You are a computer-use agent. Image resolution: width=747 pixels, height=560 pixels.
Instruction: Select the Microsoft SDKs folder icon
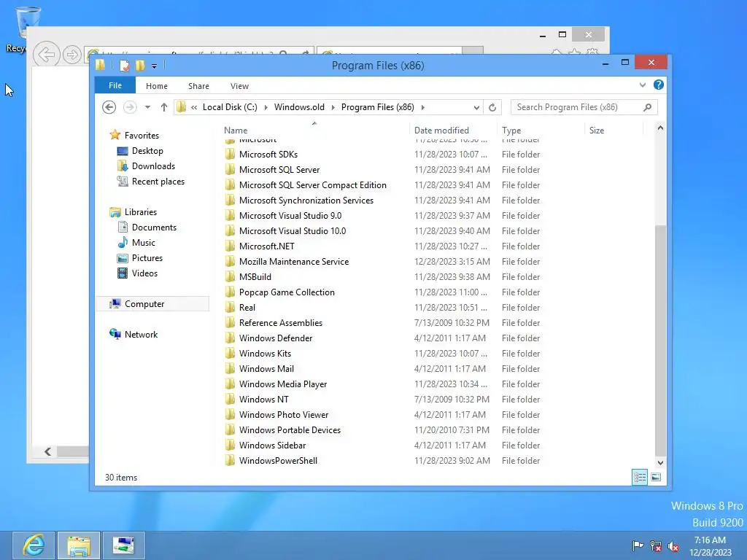click(230, 155)
